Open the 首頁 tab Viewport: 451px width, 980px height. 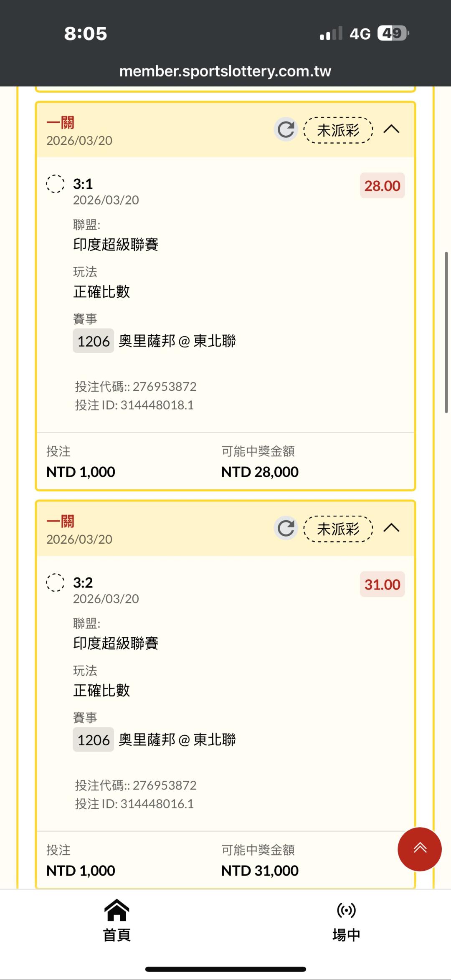tap(117, 934)
